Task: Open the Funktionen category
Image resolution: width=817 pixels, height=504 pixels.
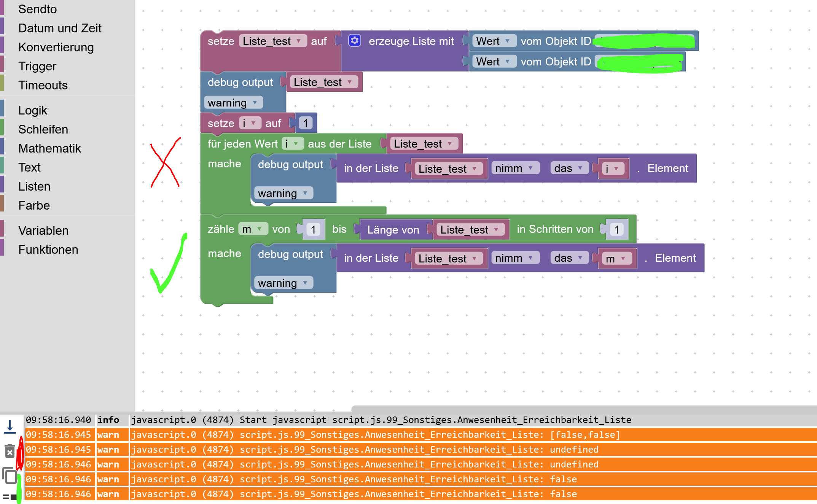Action: pyautogui.click(x=48, y=250)
